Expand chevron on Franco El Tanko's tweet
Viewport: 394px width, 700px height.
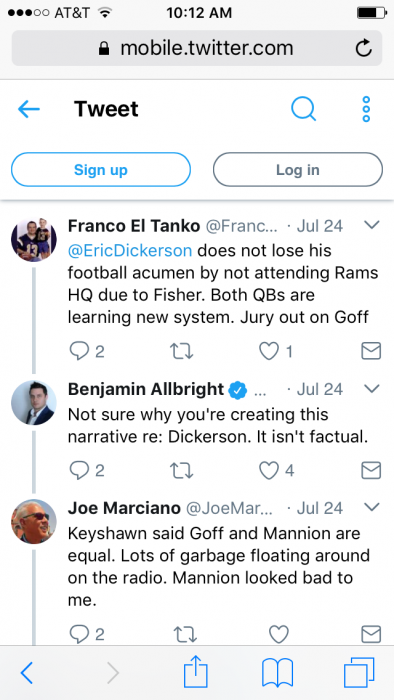tap(372, 225)
